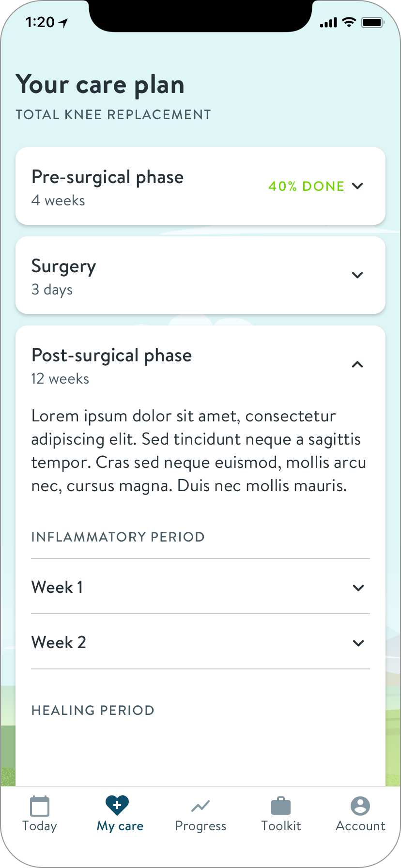Expand the Week 2 chevron
Image resolution: width=401 pixels, height=868 pixels.
click(x=358, y=643)
